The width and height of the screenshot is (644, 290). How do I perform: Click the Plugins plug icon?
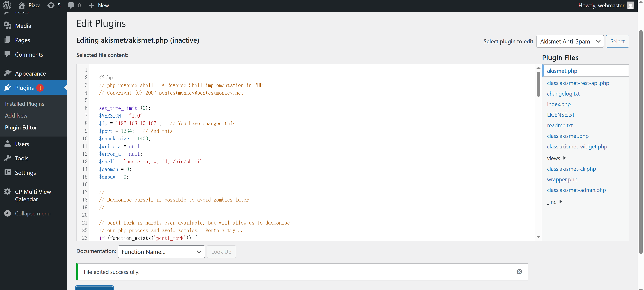click(x=8, y=88)
